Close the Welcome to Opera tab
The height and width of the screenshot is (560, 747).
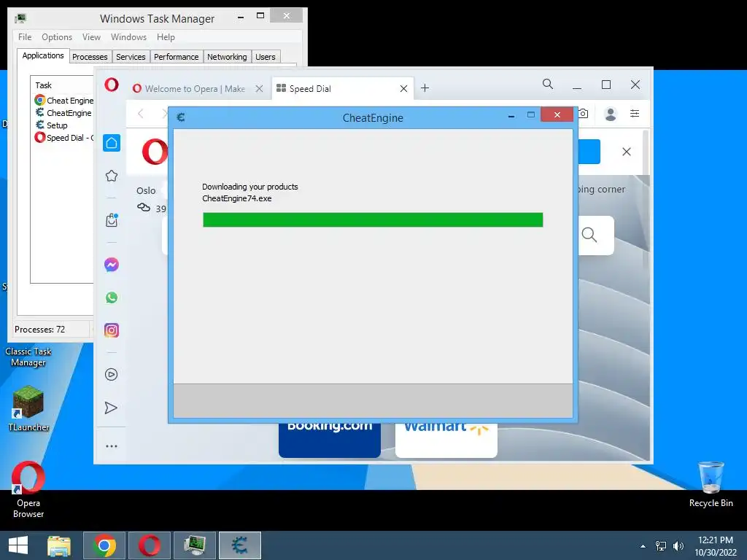pyautogui.click(x=259, y=88)
